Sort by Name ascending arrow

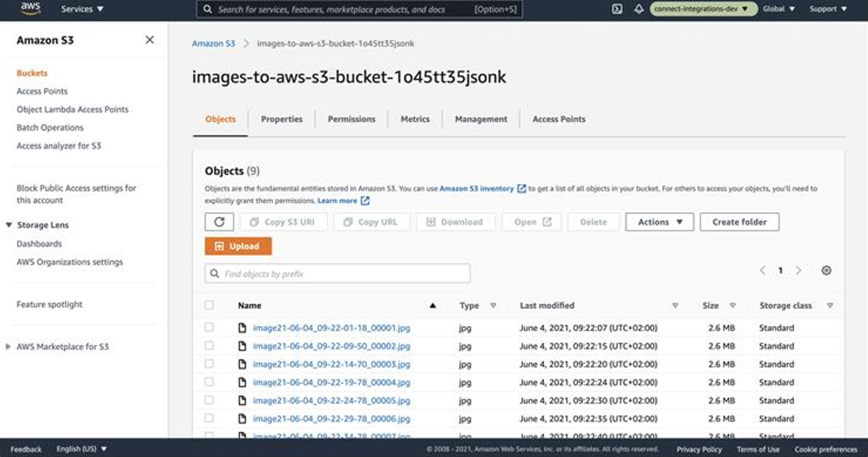tap(432, 306)
